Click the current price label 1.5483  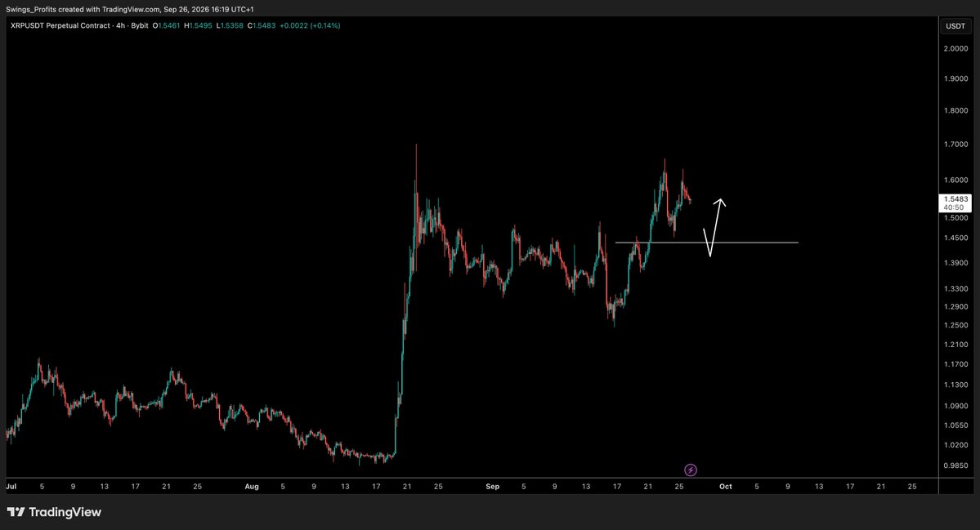[x=955, y=203]
